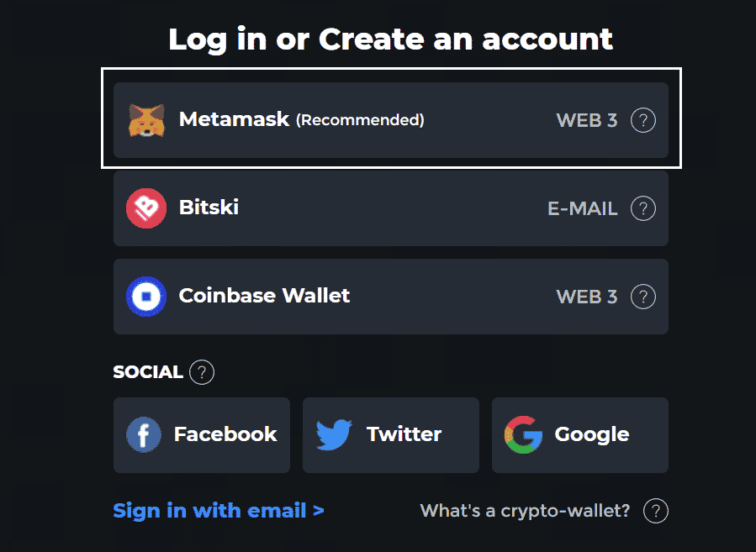Screen dimensions: 756x552
Task: Log in with Metamask (Recommended)
Action: (391, 120)
